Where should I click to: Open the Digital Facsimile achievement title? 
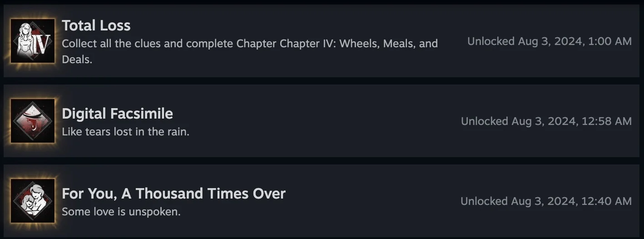click(117, 114)
